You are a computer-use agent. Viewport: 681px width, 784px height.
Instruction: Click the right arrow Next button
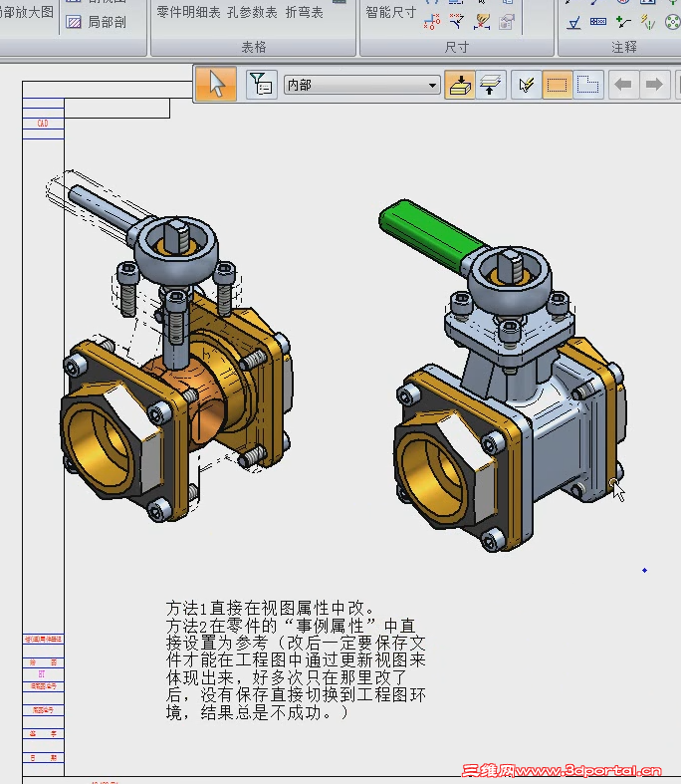click(x=653, y=85)
